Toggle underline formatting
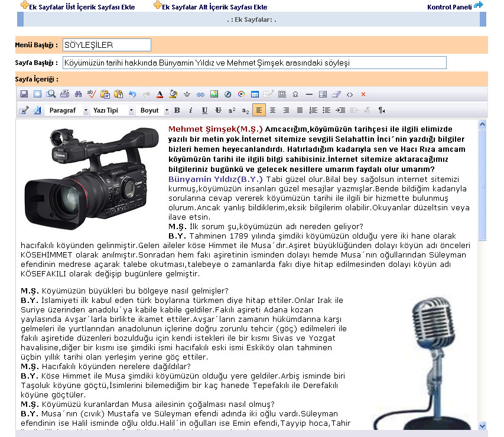Viewport: 504px width, 437px height. point(204,110)
